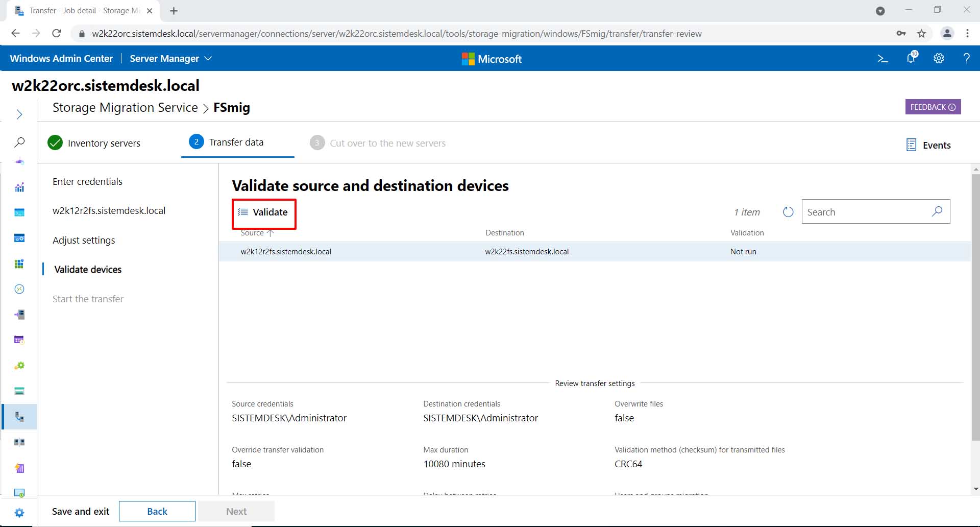
Task: Open the teal Storage sidebar icon
Action: tap(19, 391)
